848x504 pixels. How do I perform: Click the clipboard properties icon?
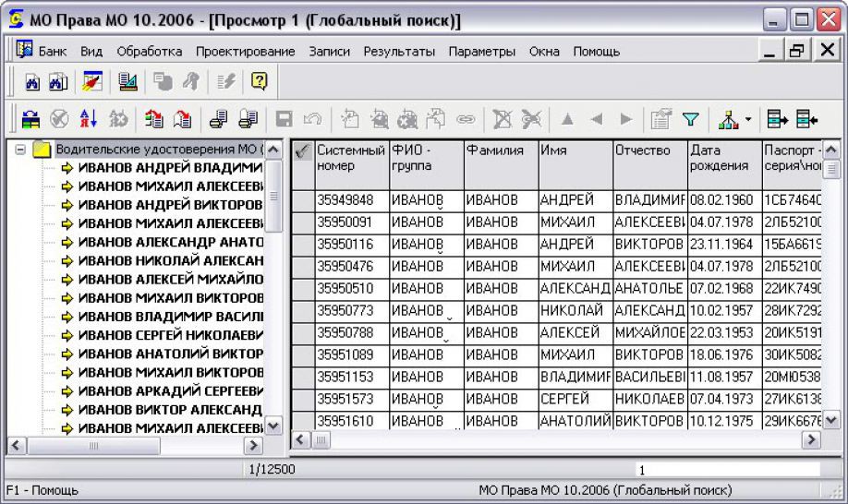click(x=660, y=119)
